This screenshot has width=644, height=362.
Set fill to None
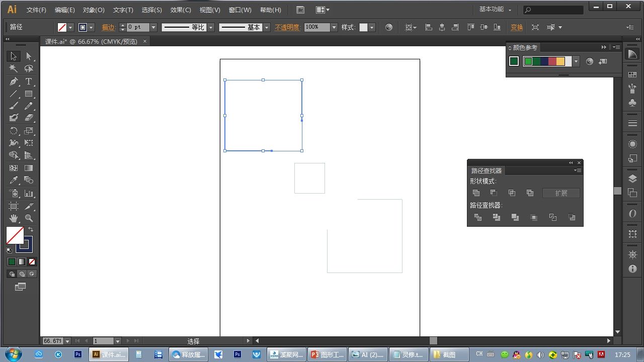click(32, 261)
